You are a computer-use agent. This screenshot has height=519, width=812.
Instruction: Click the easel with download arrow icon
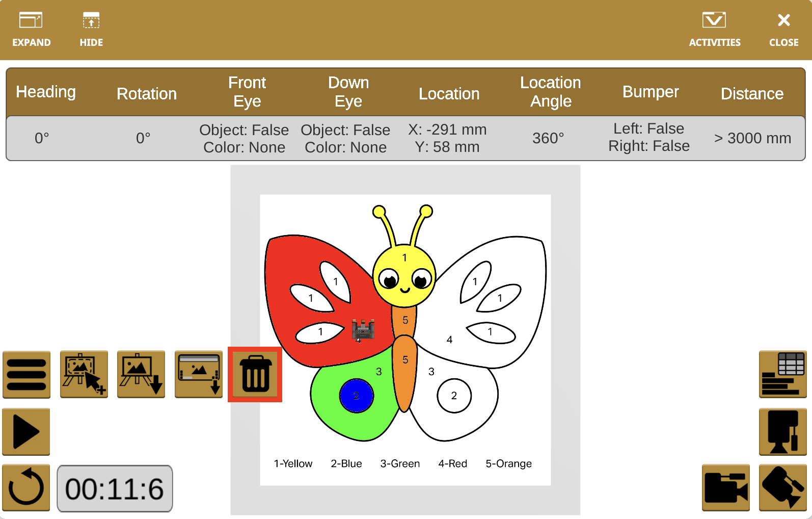141,375
